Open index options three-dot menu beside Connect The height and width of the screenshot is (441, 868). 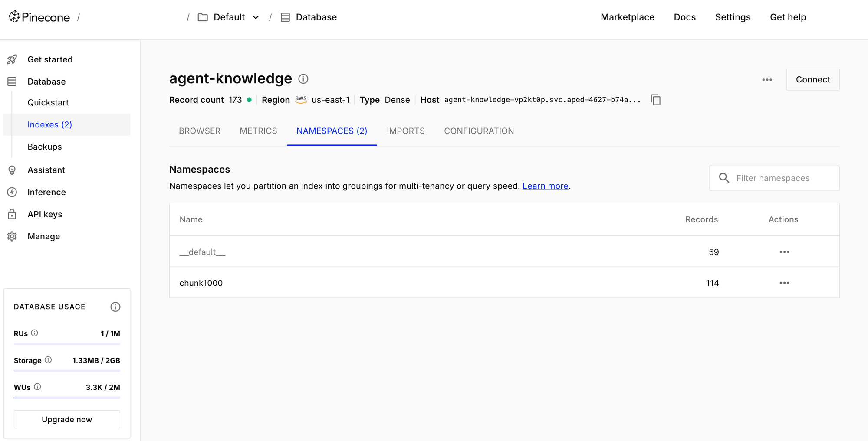point(767,80)
